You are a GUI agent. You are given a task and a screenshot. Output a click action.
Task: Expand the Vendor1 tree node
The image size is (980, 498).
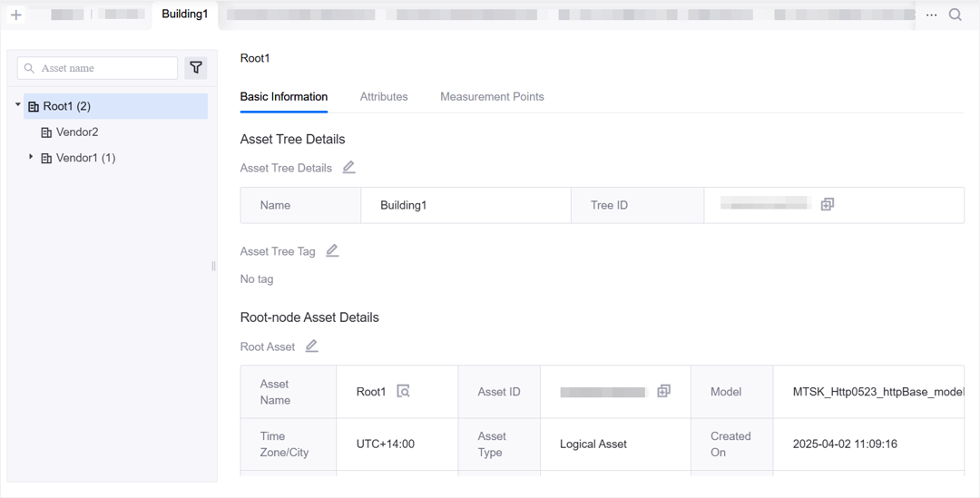[x=31, y=157]
